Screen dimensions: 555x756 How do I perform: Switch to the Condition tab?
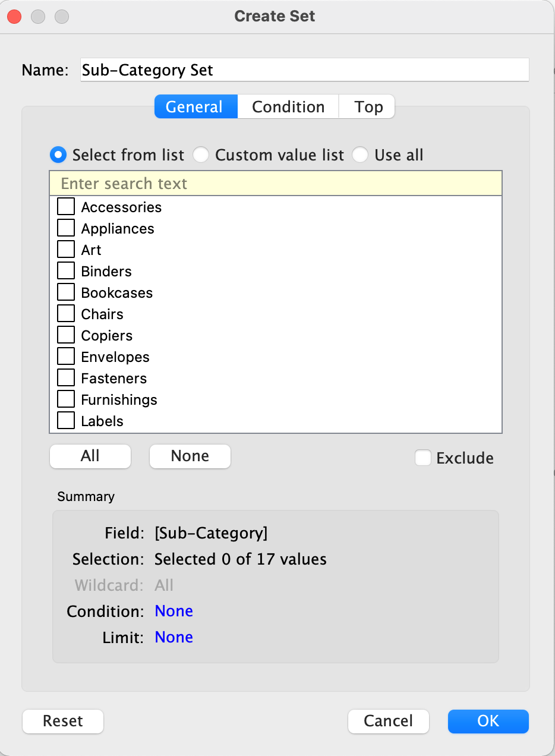click(x=288, y=107)
